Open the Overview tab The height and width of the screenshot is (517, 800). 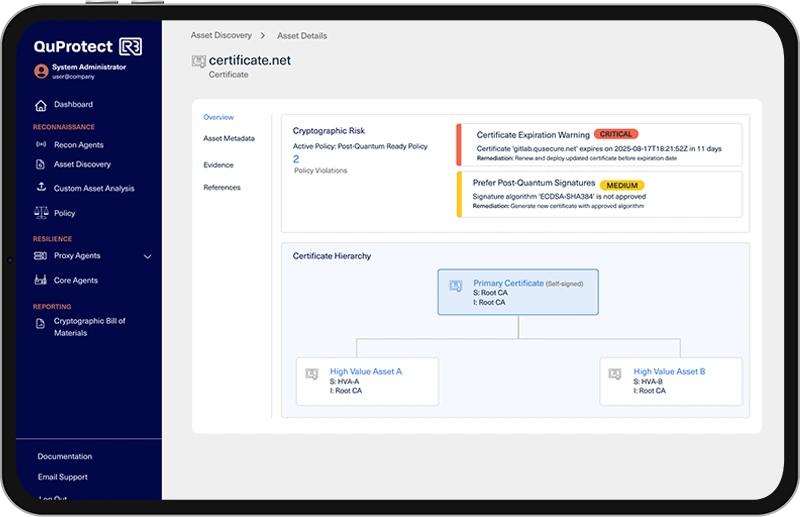pyautogui.click(x=218, y=118)
